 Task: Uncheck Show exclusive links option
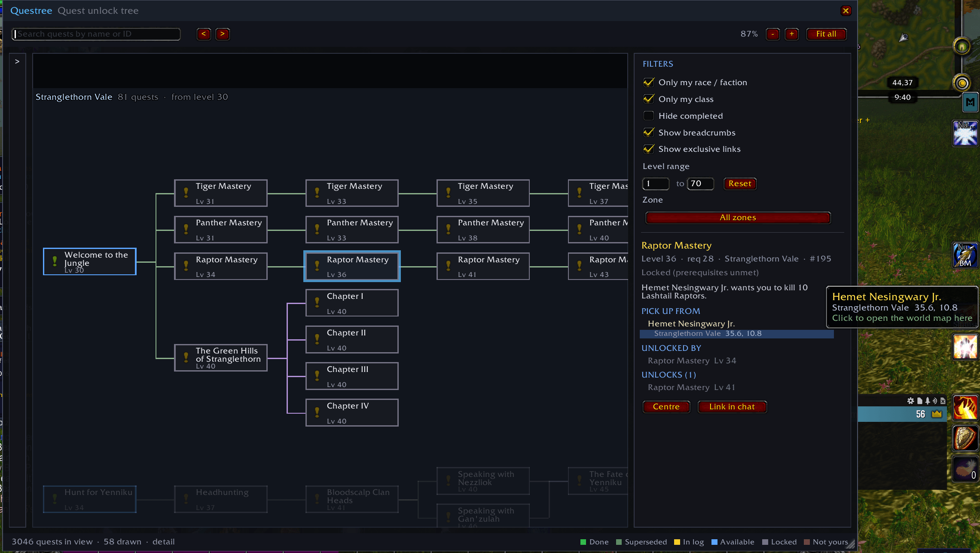pos(649,149)
